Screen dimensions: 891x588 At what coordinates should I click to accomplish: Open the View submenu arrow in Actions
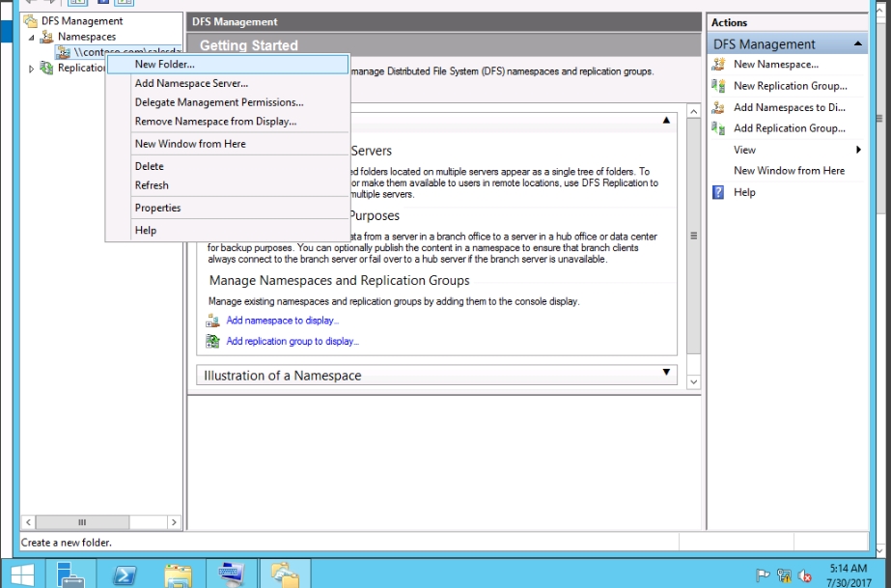[x=858, y=150]
